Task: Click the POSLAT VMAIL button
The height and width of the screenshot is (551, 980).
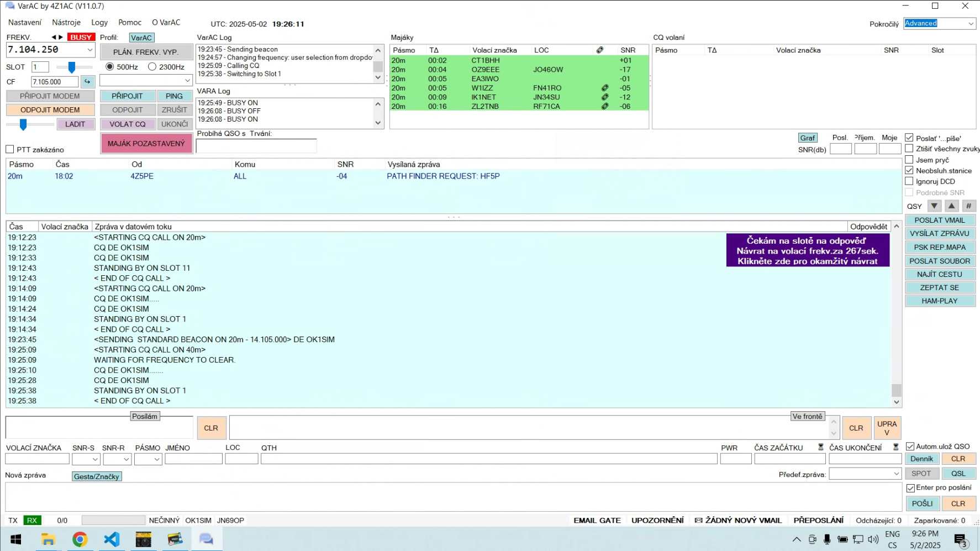Action: pyautogui.click(x=940, y=220)
